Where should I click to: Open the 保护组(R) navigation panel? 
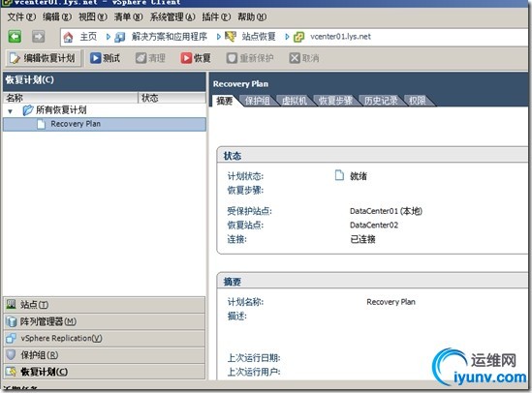[x=104, y=354]
